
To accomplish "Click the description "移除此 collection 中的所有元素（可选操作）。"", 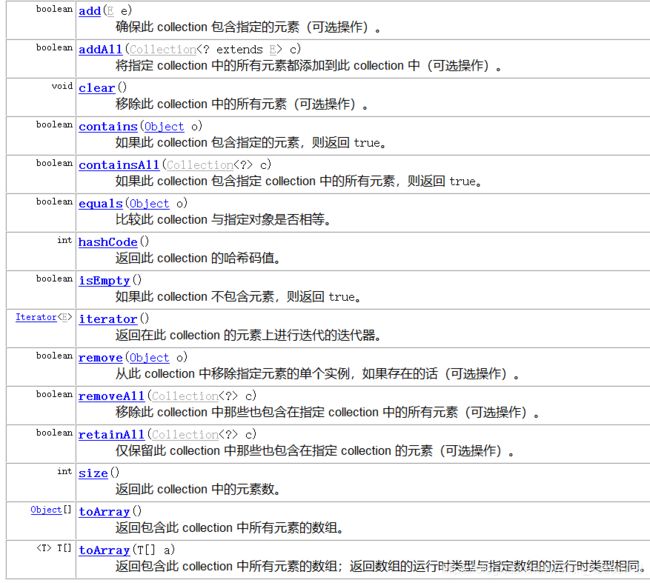I will click(242, 104).
